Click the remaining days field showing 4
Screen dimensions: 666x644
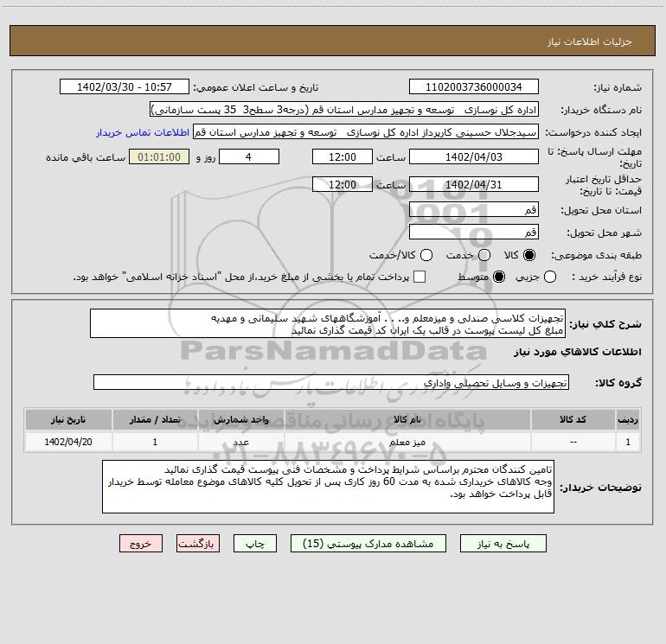tap(249, 157)
